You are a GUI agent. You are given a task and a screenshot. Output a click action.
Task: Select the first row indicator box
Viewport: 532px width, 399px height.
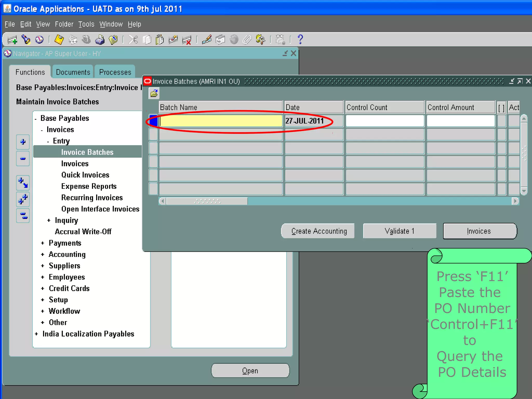click(x=153, y=121)
